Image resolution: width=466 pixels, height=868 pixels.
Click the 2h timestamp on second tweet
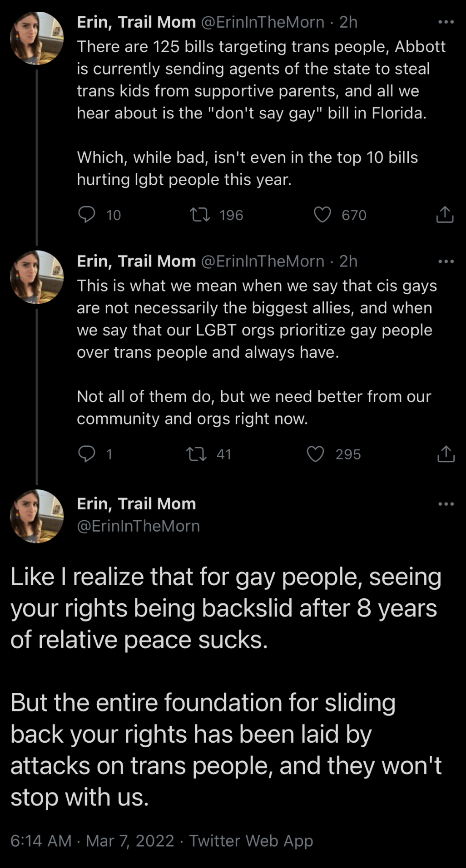pyautogui.click(x=348, y=261)
